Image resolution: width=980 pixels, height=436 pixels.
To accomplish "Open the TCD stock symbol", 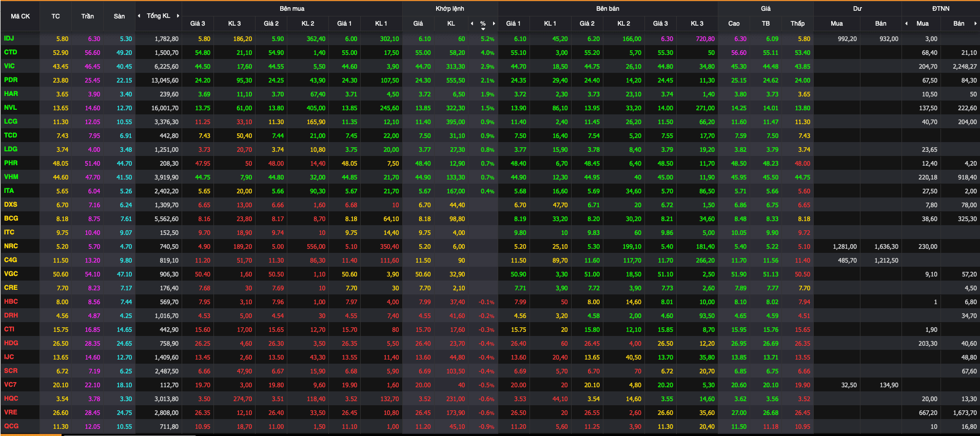I will pyautogui.click(x=10, y=135).
